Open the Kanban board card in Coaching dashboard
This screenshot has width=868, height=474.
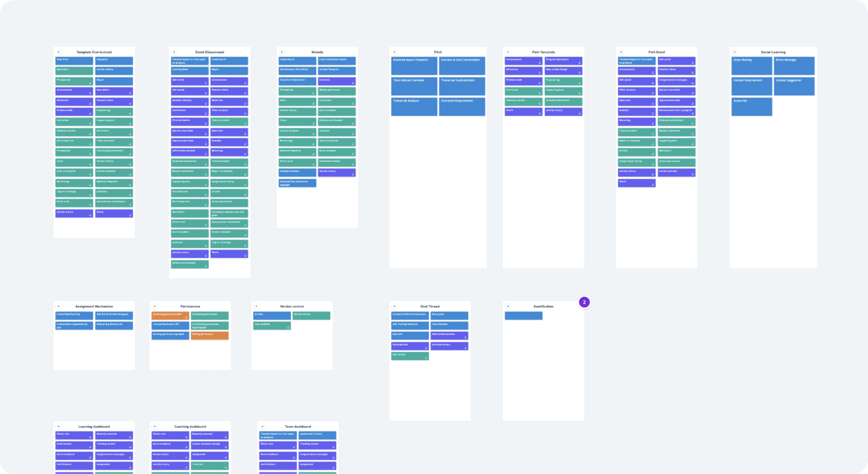coord(170,456)
